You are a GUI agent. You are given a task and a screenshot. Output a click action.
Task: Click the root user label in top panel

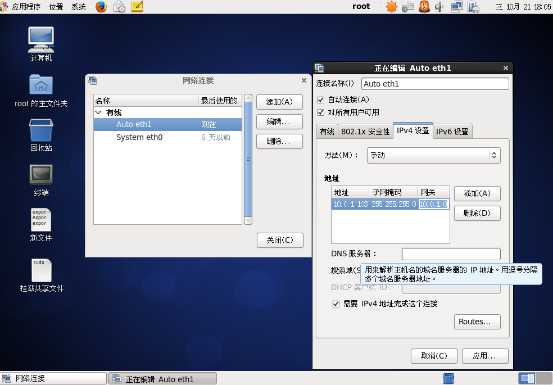point(361,6)
